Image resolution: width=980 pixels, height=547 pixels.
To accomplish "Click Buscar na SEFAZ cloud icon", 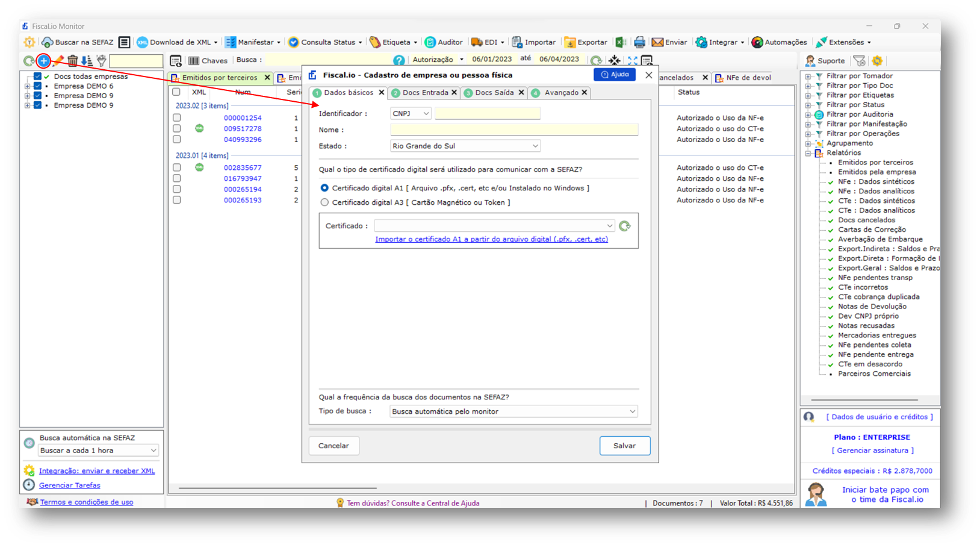I will coord(47,42).
